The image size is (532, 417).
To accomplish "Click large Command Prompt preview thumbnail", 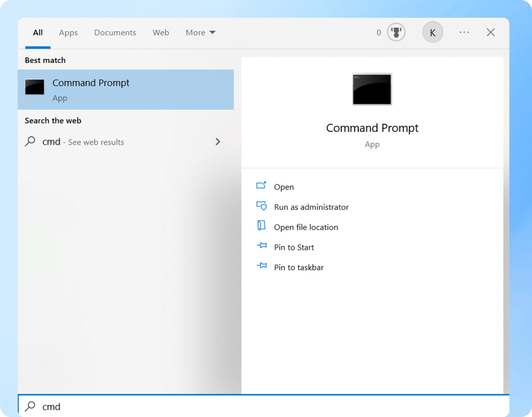I will 372,89.
